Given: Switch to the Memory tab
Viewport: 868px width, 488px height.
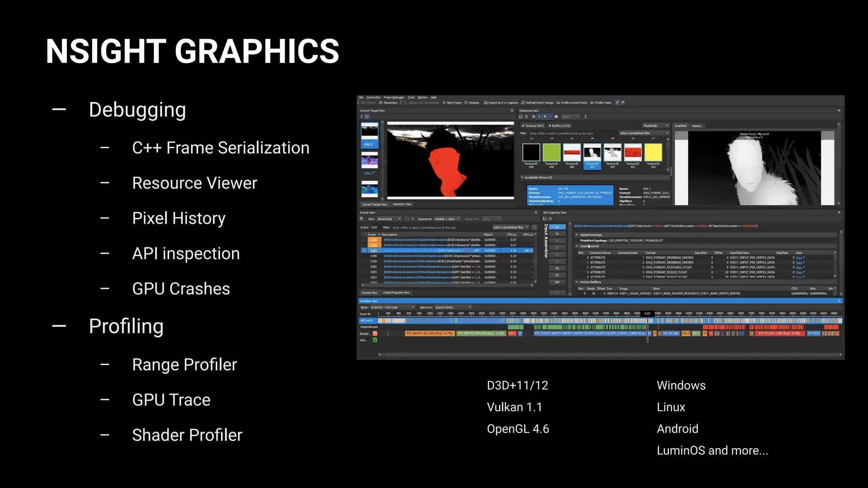Looking at the screenshot, I should tap(697, 126).
